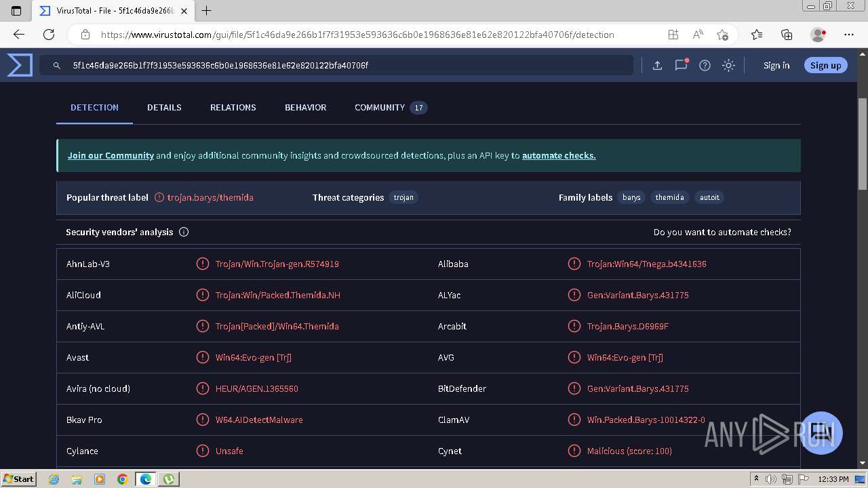Select the DETECTION tab
868x488 pixels.
tap(94, 108)
